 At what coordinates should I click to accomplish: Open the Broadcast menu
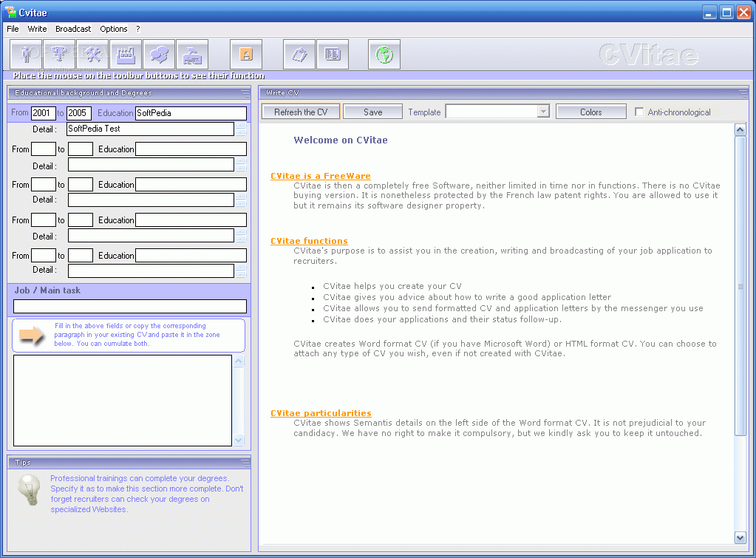73,29
